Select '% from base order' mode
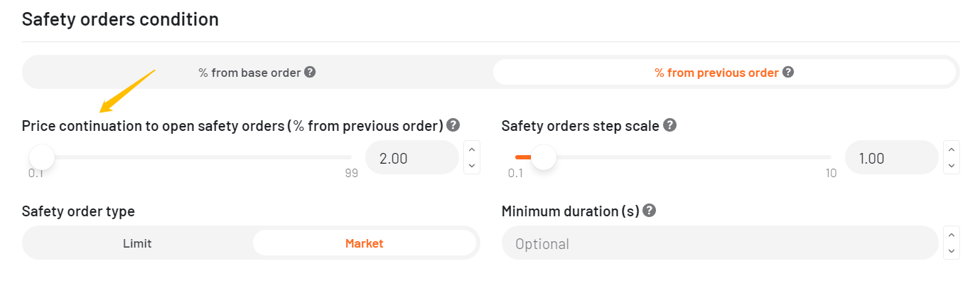This screenshot has height=296, width=980. pos(257,73)
